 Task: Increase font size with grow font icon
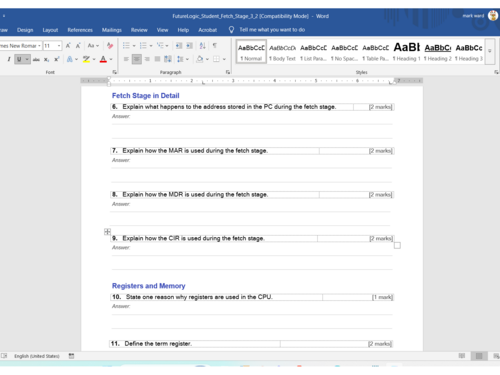[x=68, y=45]
